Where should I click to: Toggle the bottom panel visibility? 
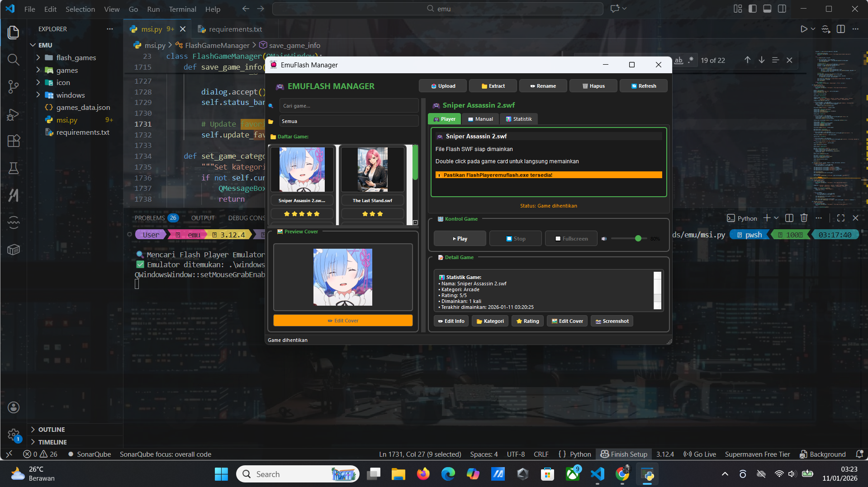pyautogui.click(x=767, y=8)
